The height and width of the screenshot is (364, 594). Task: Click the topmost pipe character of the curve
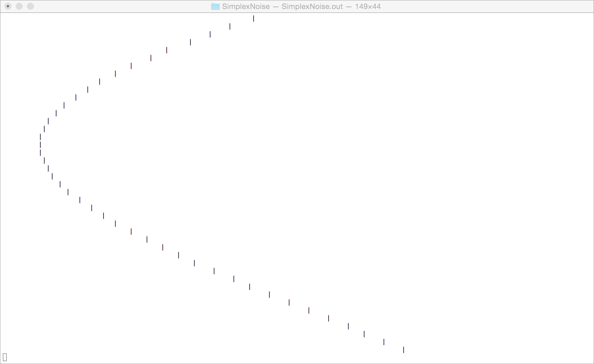[x=254, y=19]
